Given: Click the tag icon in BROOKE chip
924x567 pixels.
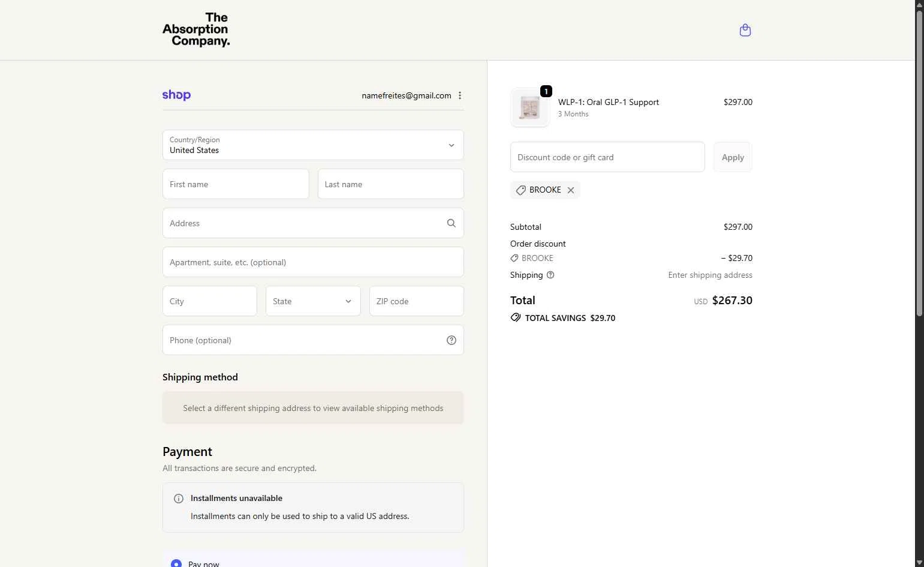Looking at the screenshot, I should coord(521,190).
